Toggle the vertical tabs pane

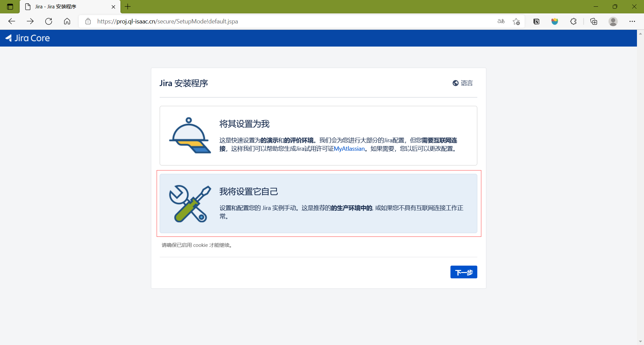click(10, 6)
